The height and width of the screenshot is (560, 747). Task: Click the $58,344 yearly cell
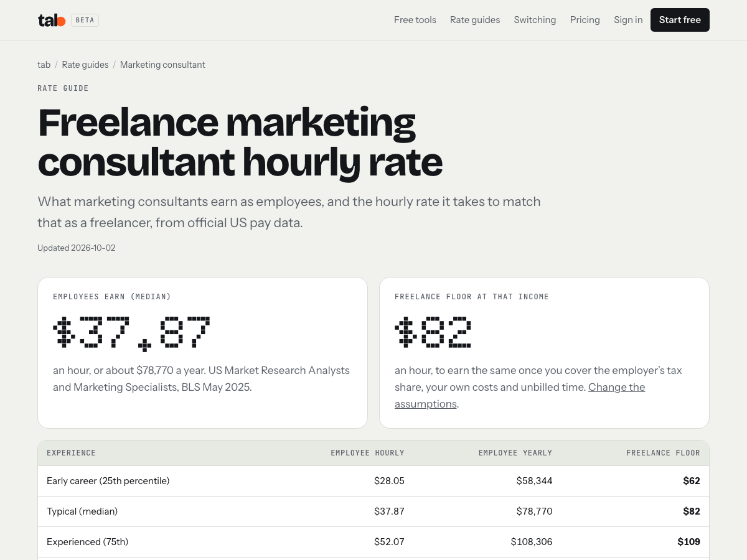534,481
